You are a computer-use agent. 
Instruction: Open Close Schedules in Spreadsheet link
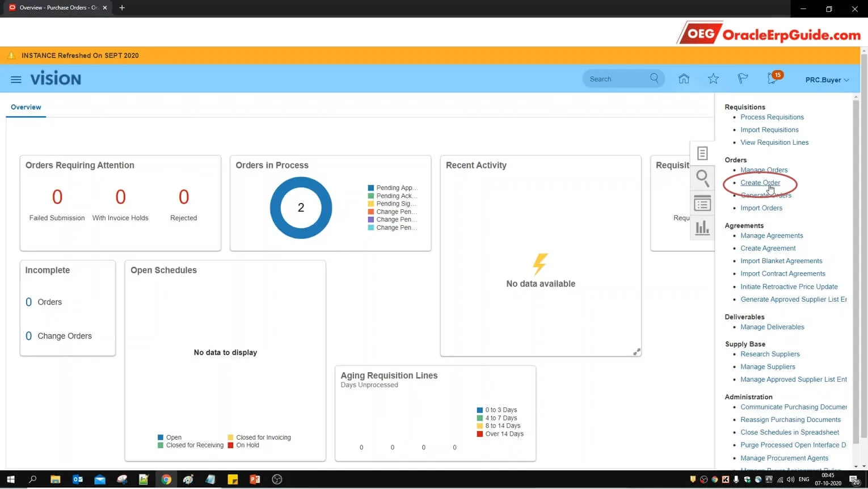[790, 432]
